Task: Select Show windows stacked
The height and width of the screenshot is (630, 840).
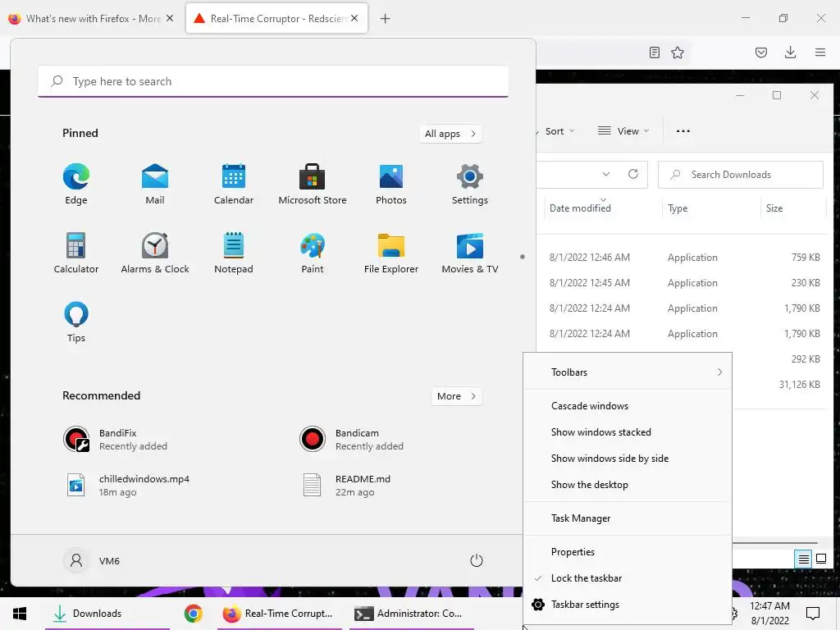Action: tap(628, 432)
